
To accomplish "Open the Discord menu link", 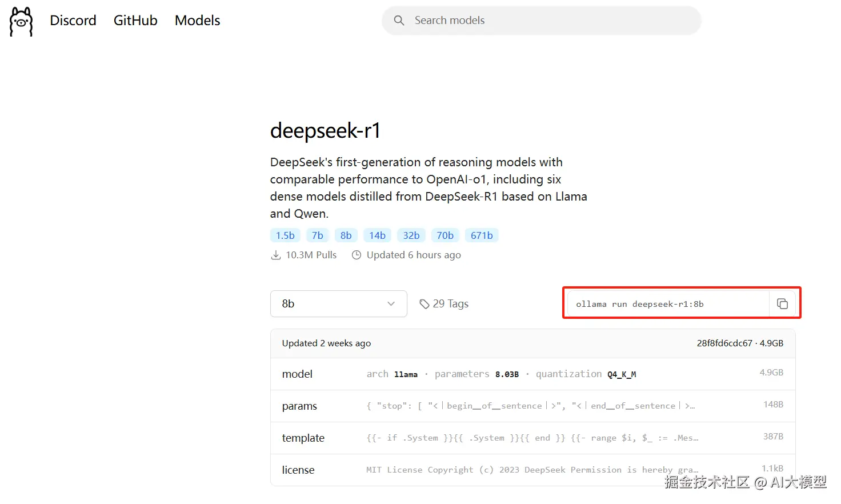I will [x=73, y=21].
